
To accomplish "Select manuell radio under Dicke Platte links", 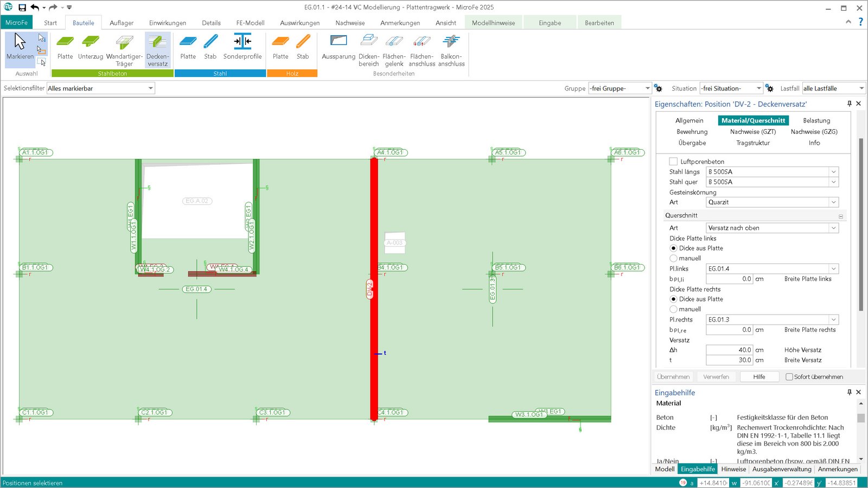I will coord(673,258).
